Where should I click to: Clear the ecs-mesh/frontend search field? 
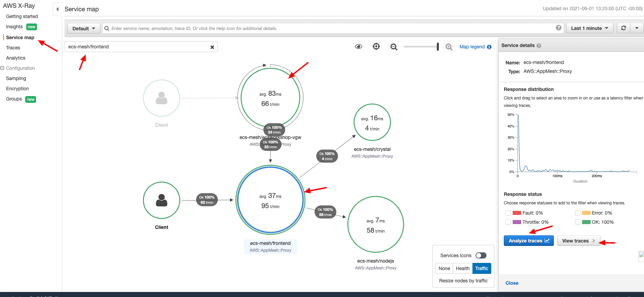[x=212, y=47]
